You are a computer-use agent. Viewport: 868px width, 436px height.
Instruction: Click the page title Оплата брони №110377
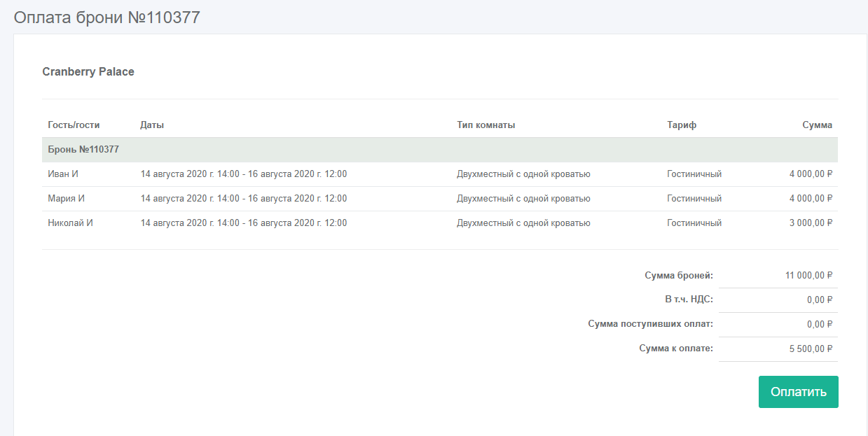[107, 17]
